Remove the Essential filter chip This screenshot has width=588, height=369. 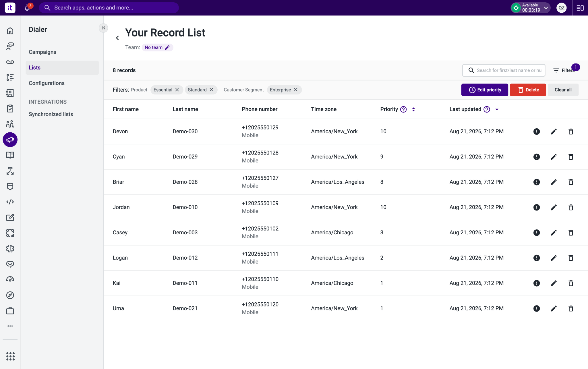[x=177, y=90]
